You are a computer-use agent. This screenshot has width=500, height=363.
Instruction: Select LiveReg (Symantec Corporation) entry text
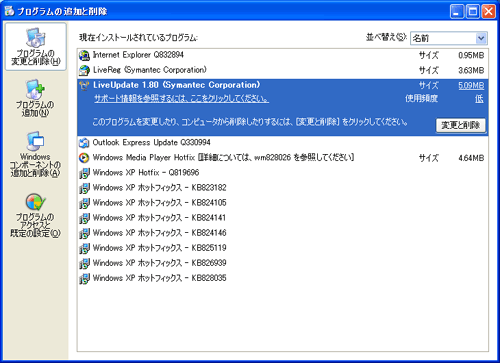[150, 70]
